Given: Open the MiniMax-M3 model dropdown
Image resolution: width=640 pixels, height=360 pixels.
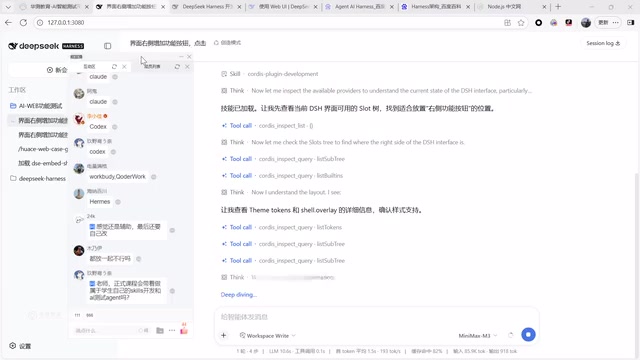Looking at the screenshot, I should [478, 336].
